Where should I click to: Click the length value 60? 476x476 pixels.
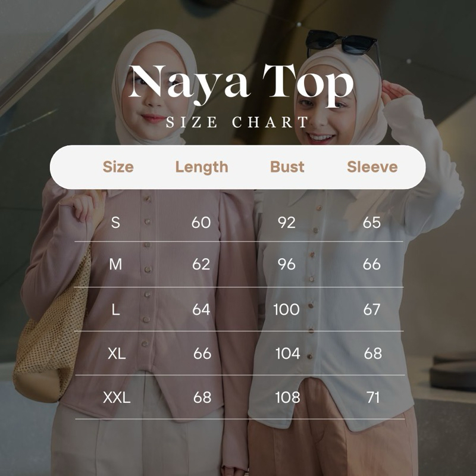(201, 223)
